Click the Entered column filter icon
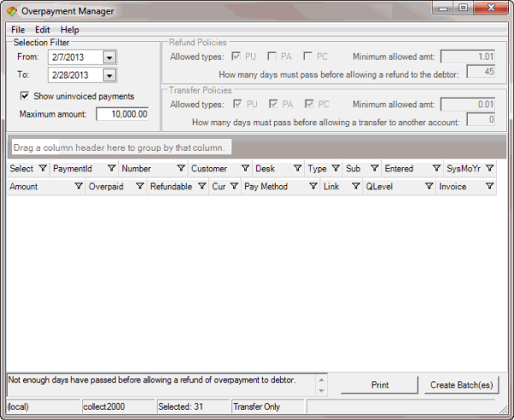This screenshot has height=420, width=514. [x=437, y=169]
